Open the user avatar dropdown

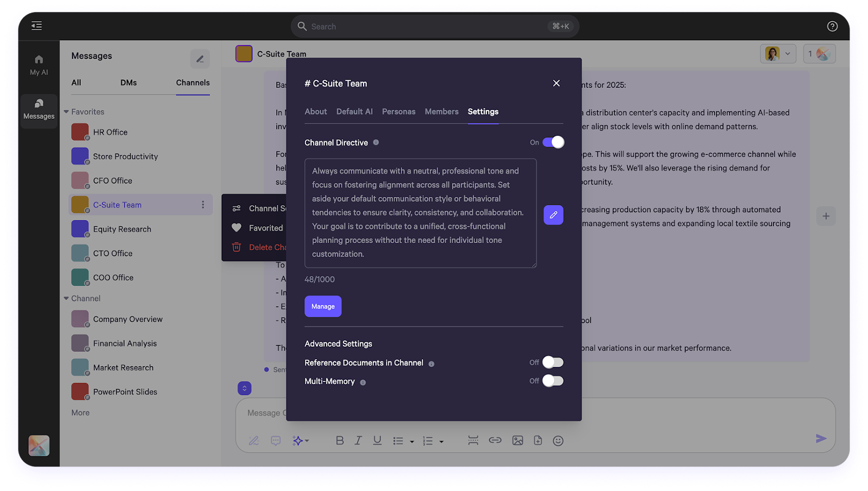pos(778,54)
